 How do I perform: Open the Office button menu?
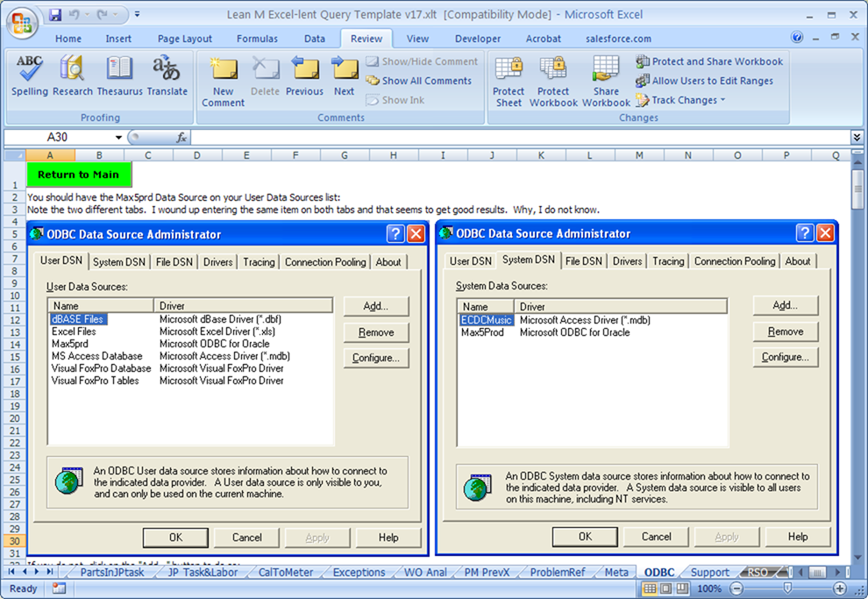coord(22,23)
